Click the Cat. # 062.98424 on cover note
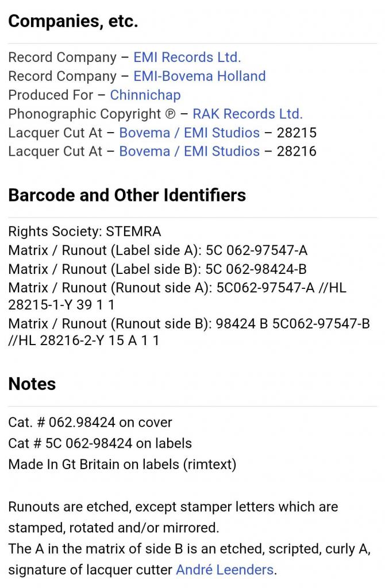This screenshot has width=385, height=588. coord(90,422)
